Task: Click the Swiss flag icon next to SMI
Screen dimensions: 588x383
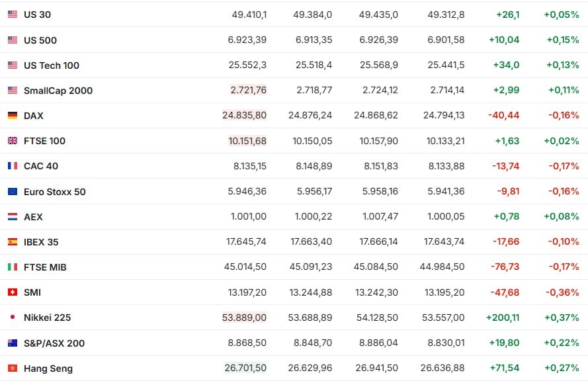Action: pos(13,292)
